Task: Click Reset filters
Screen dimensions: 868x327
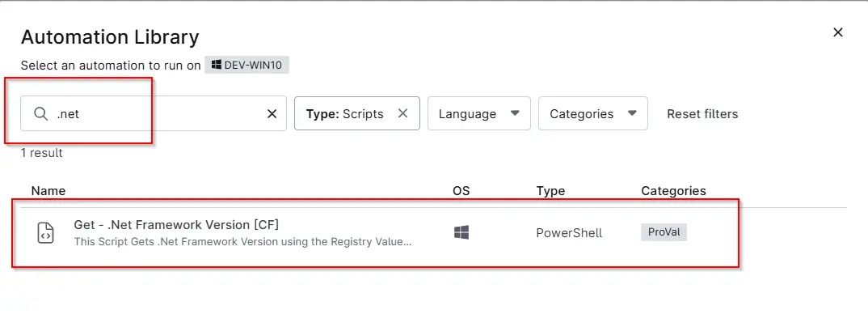Action: point(702,113)
